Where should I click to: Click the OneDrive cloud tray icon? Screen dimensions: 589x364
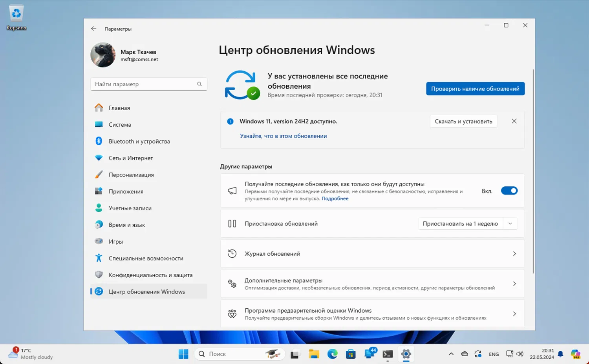click(x=465, y=354)
